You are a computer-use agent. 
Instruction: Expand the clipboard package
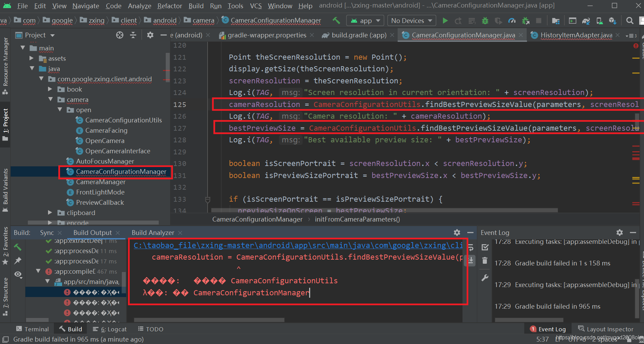(50, 212)
